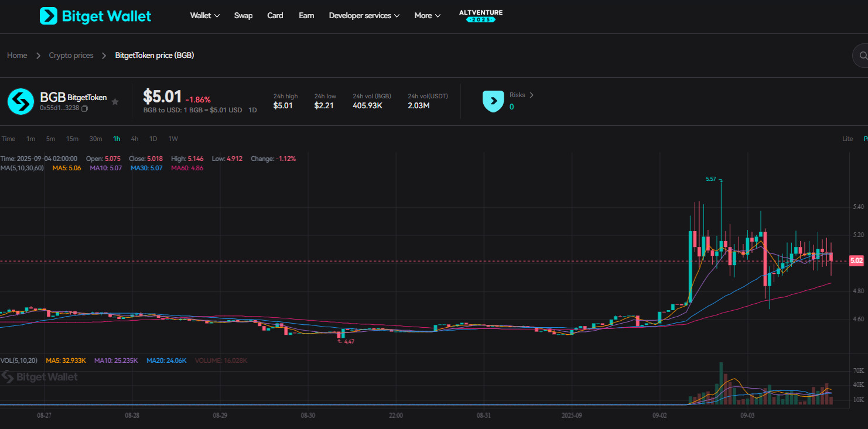The height and width of the screenshot is (429, 868).
Task: Select the 1h chart interval
Action: pos(117,139)
